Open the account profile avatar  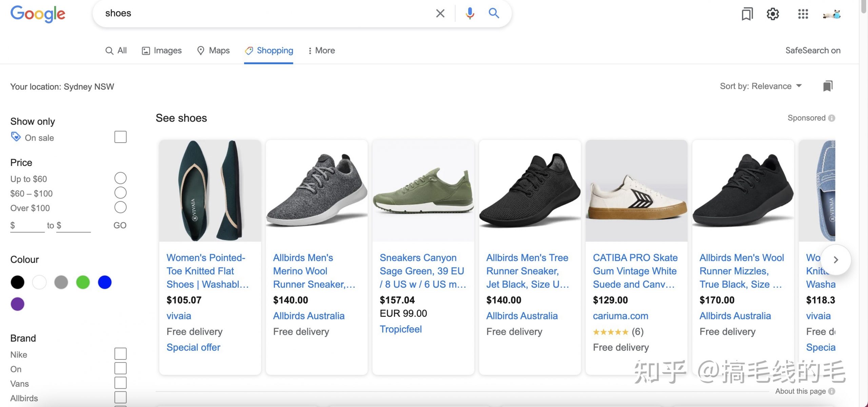click(x=832, y=14)
